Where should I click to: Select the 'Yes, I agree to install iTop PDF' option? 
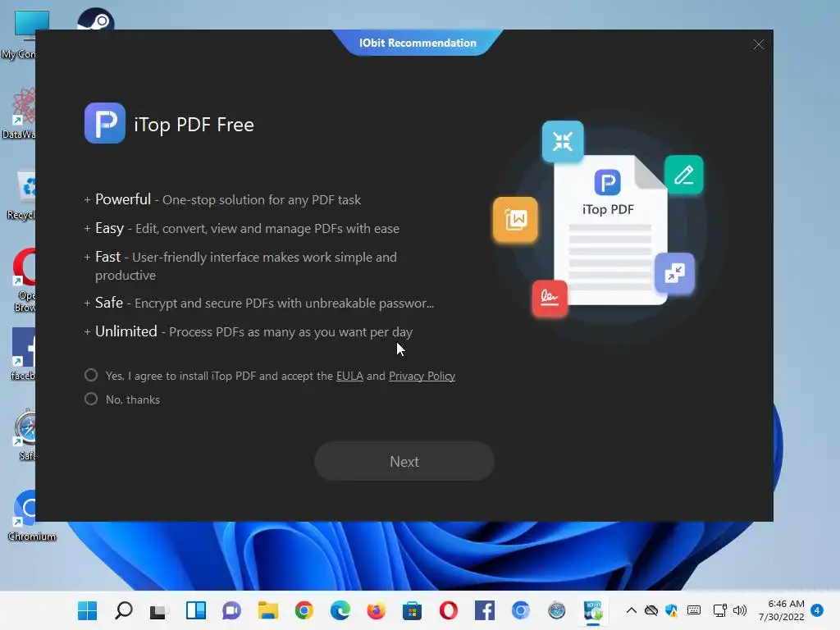pyautogui.click(x=91, y=376)
